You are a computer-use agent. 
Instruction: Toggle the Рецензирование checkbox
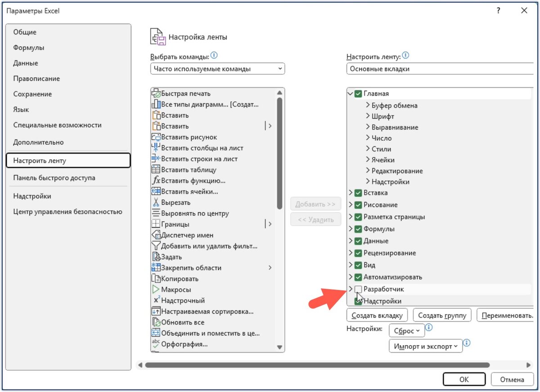358,253
